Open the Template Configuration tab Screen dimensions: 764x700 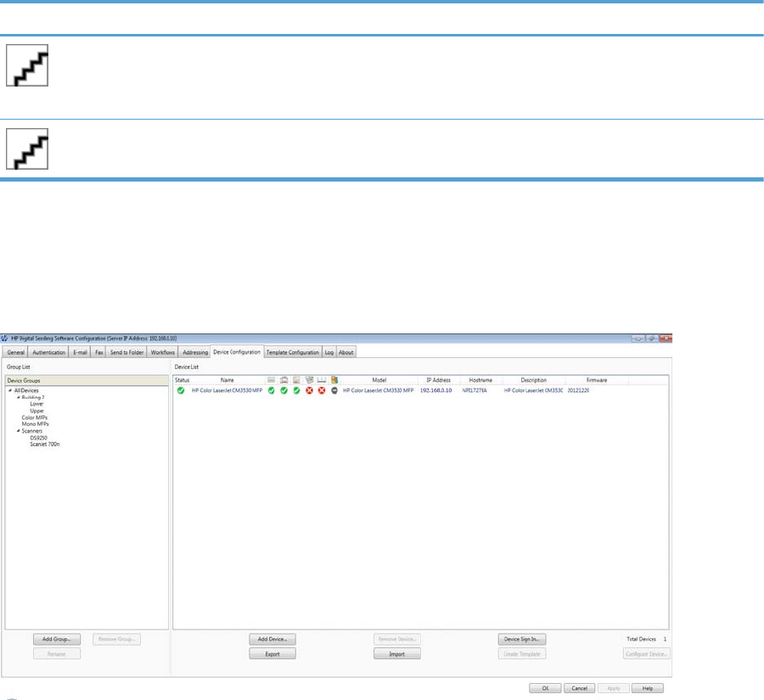pyautogui.click(x=293, y=352)
